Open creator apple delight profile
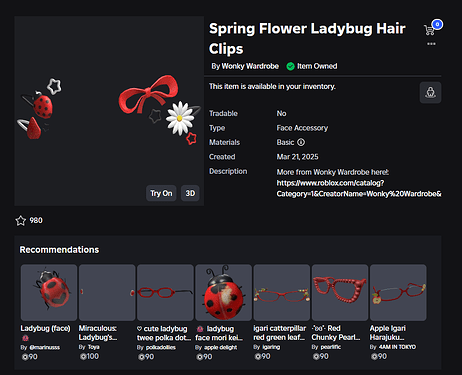The image size is (462, 375). (220, 347)
